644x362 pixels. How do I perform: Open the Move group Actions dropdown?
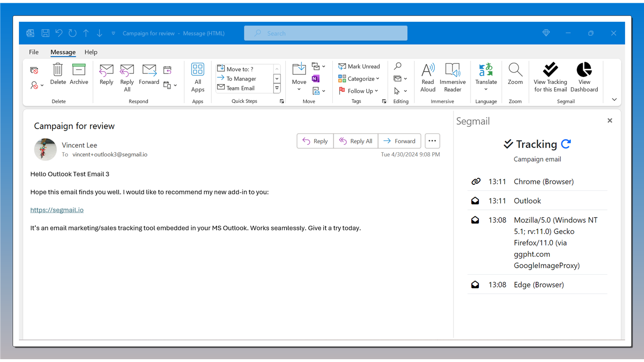(x=319, y=91)
